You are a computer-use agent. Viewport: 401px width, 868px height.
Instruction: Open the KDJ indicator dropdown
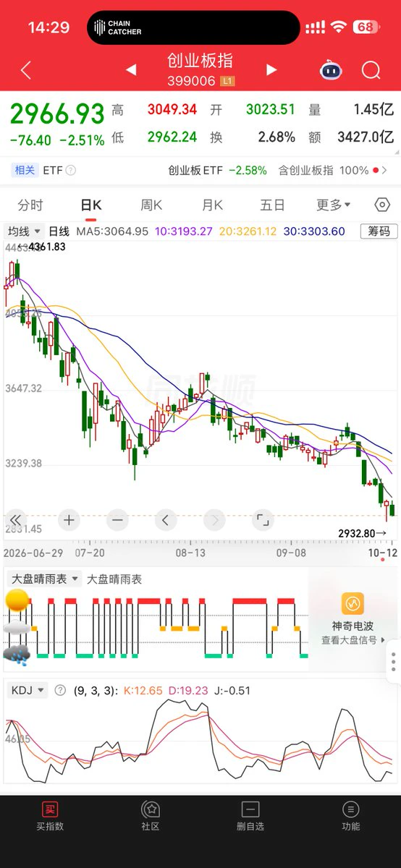[x=28, y=691]
